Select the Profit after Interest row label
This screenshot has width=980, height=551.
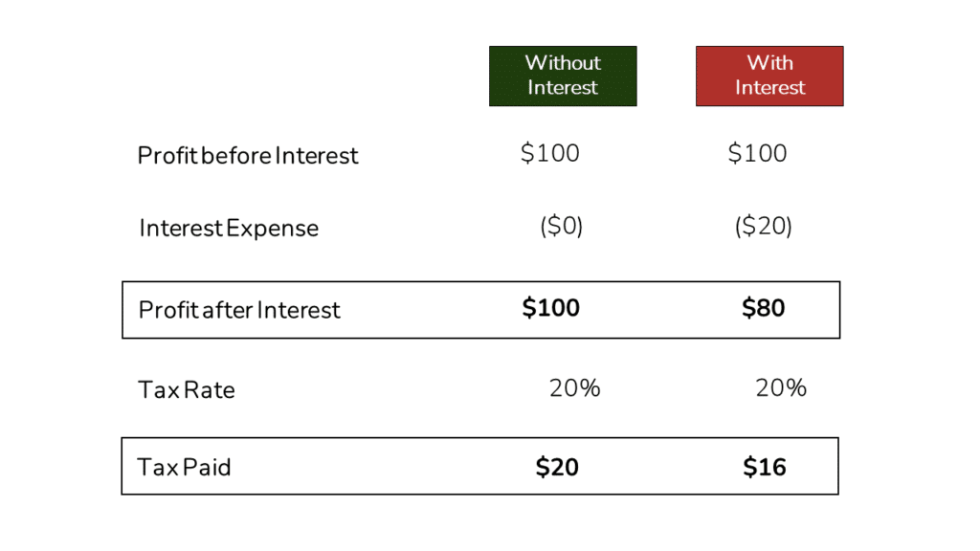click(x=239, y=310)
